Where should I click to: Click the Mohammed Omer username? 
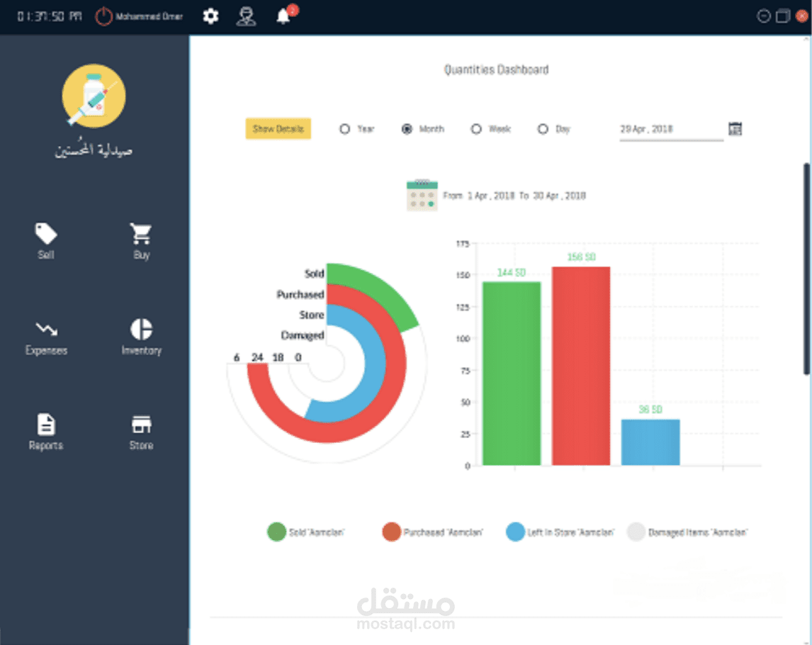149,16
